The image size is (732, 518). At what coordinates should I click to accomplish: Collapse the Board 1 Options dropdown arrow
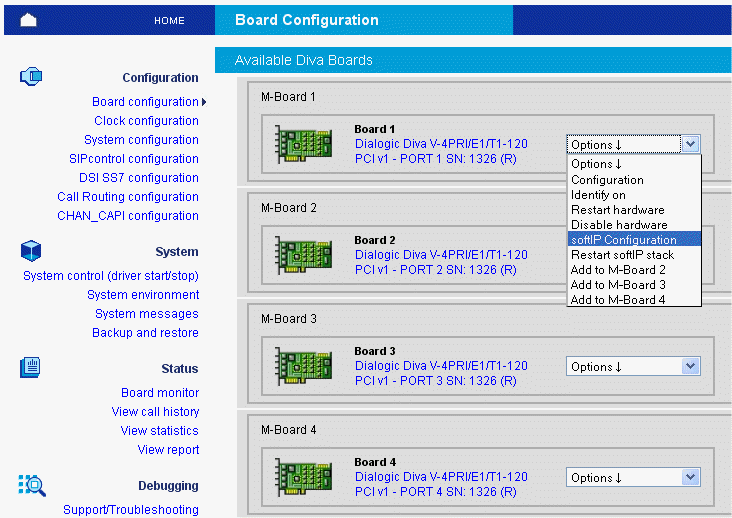tap(691, 144)
